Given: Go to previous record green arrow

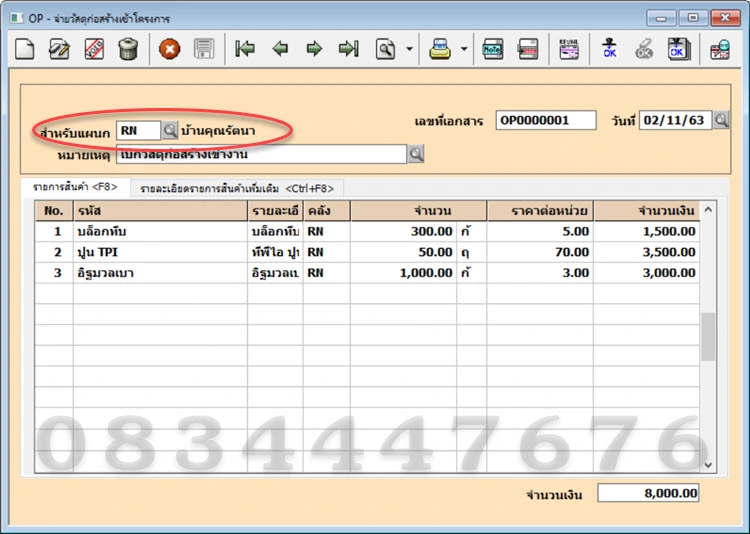Looking at the screenshot, I should coord(280,49).
